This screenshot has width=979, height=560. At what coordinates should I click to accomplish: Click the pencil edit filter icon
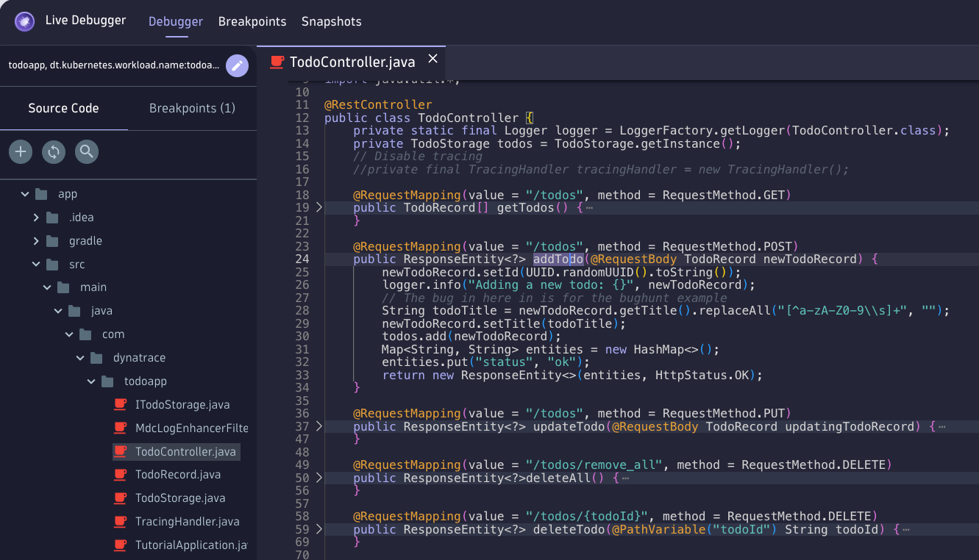(x=237, y=65)
